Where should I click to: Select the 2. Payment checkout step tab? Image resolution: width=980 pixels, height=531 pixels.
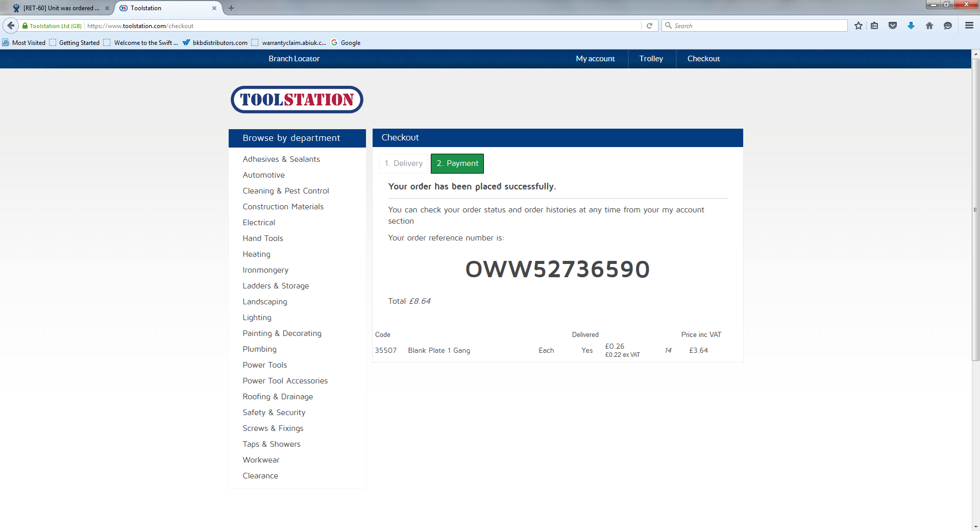(x=457, y=163)
